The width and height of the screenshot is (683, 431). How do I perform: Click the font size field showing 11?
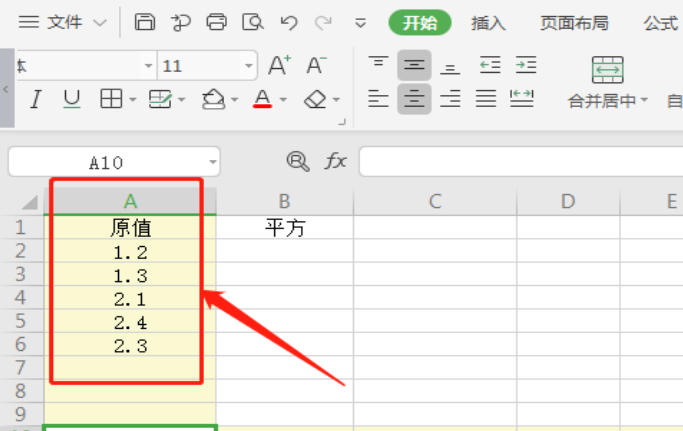[199, 66]
